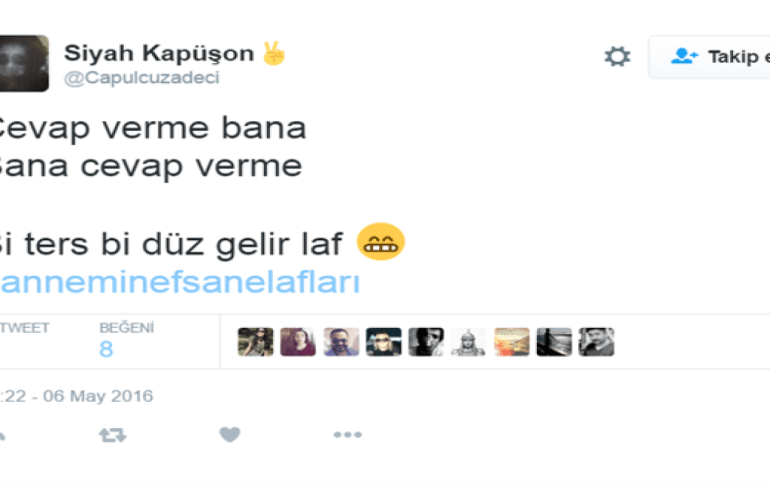The image size is (770, 485).
Task: Open the anneminefsanelafları hashtag link
Action: (180, 282)
